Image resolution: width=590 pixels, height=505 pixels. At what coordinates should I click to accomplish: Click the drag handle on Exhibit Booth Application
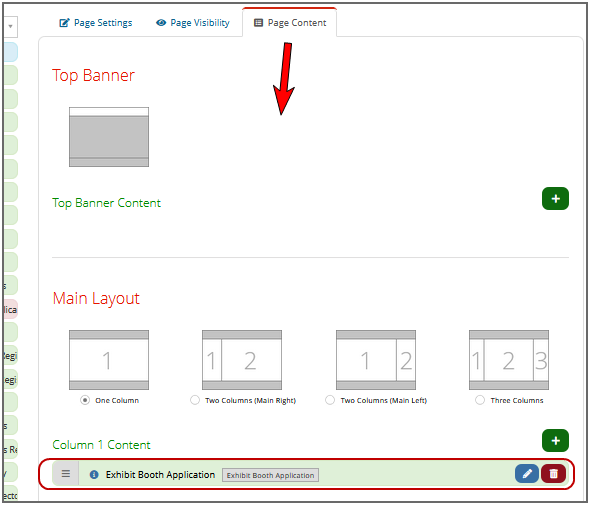coord(65,473)
